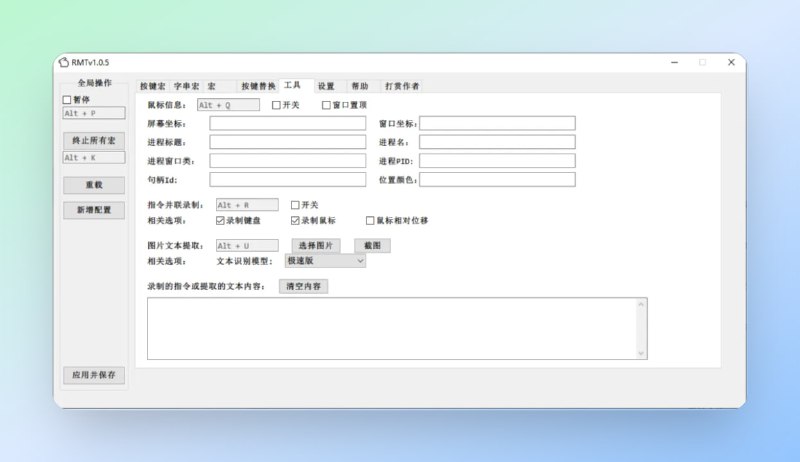The height and width of the screenshot is (462, 800).
Task: Open the 帮助 tab
Action: click(x=364, y=86)
